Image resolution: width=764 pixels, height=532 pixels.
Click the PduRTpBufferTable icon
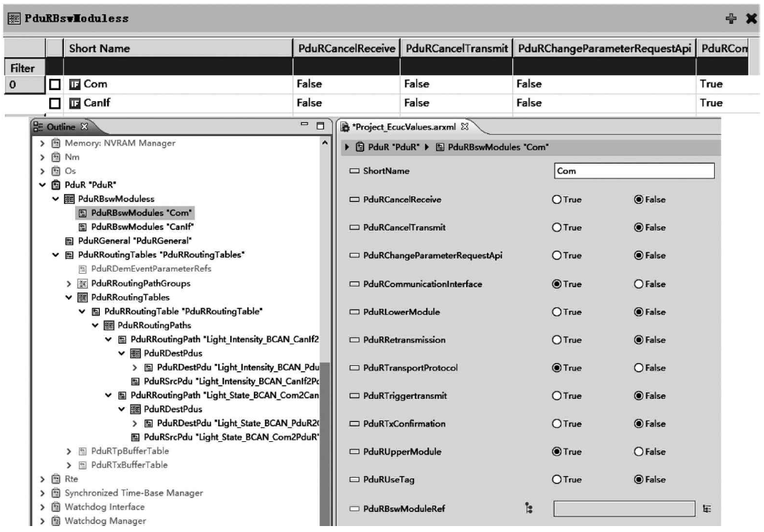click(x=83, y=451)
